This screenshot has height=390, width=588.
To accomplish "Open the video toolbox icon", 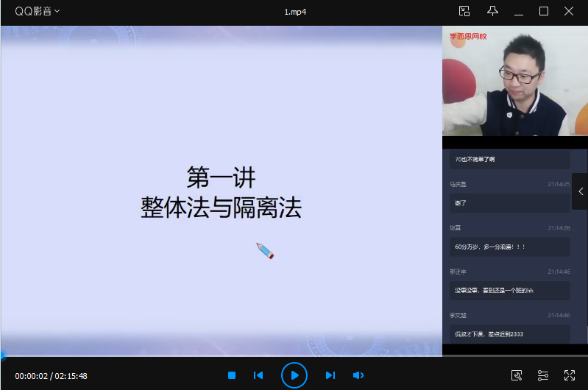I will (x=517, y=375).
